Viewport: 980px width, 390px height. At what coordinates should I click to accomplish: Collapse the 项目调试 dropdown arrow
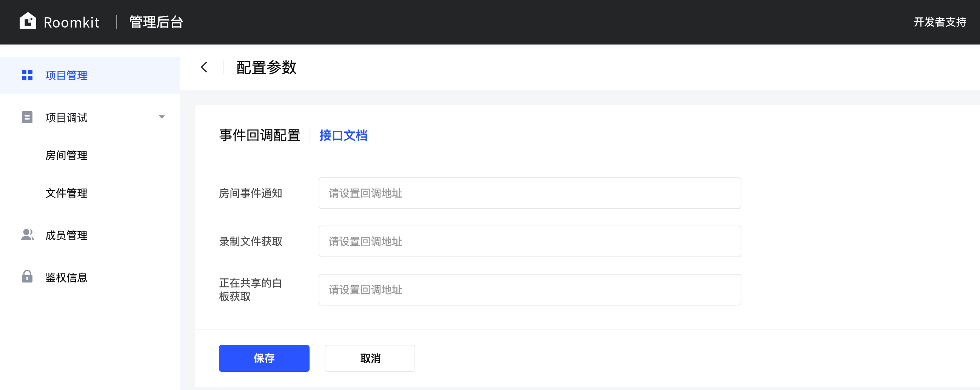(x=162, y=117)
